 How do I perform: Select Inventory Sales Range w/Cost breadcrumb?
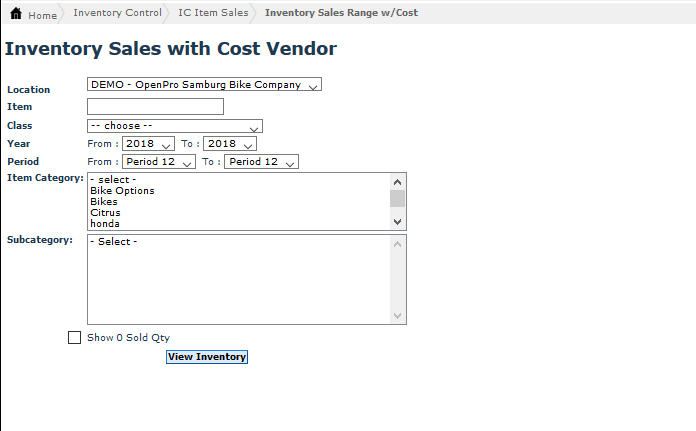pyautogui.click(x=341, y=13)
